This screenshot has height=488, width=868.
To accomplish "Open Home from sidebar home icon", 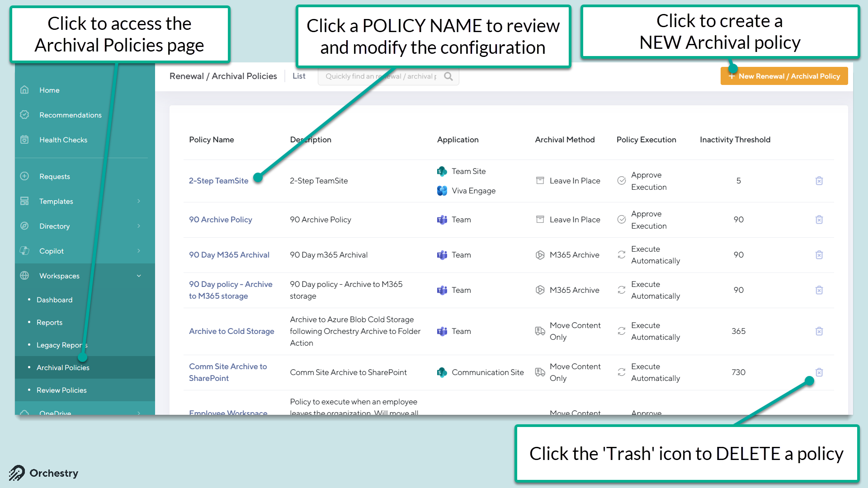I will point(25,90).
